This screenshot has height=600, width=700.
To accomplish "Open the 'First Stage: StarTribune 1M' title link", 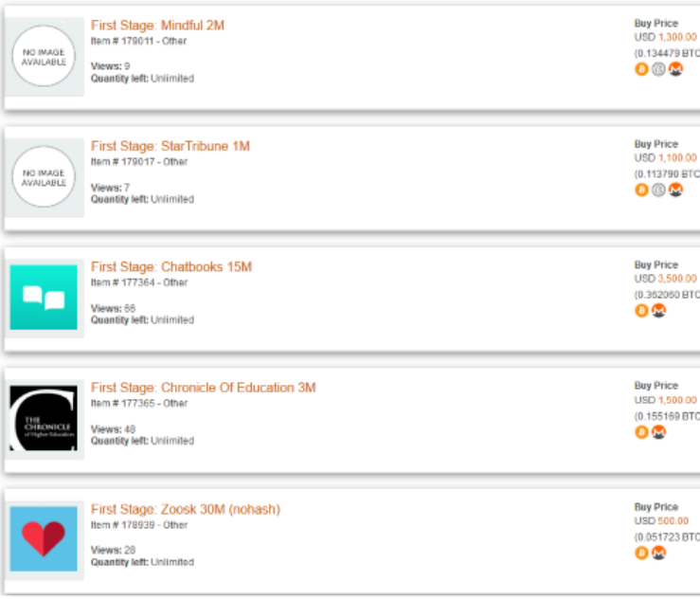I will tap(170, 146).
